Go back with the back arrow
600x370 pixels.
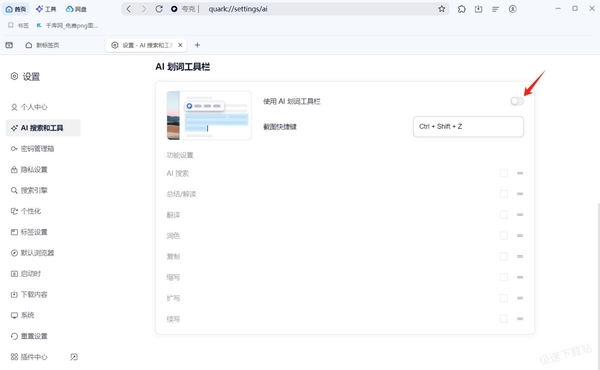(129, 9)
